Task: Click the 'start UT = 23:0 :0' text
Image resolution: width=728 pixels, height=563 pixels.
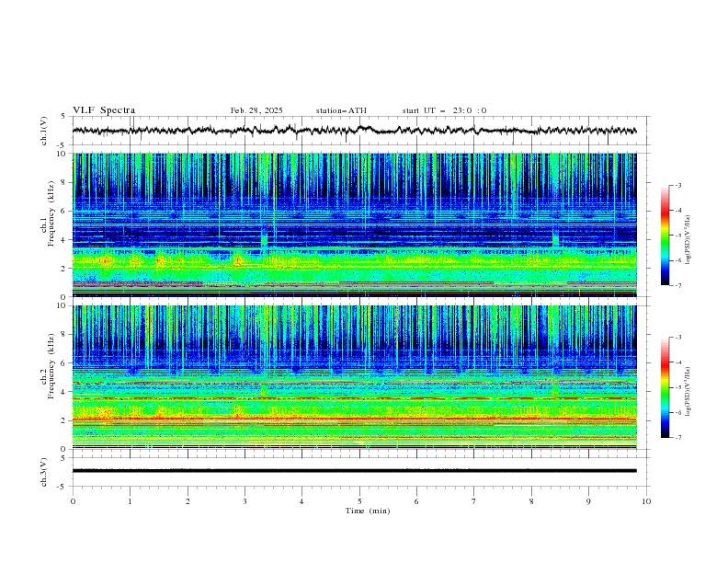Action: (444, 110)
